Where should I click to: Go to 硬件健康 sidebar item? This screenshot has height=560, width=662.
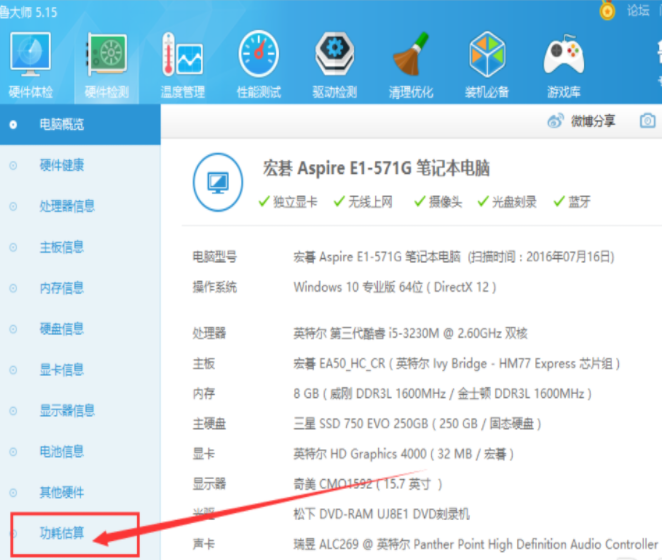[x=61, y=165]
